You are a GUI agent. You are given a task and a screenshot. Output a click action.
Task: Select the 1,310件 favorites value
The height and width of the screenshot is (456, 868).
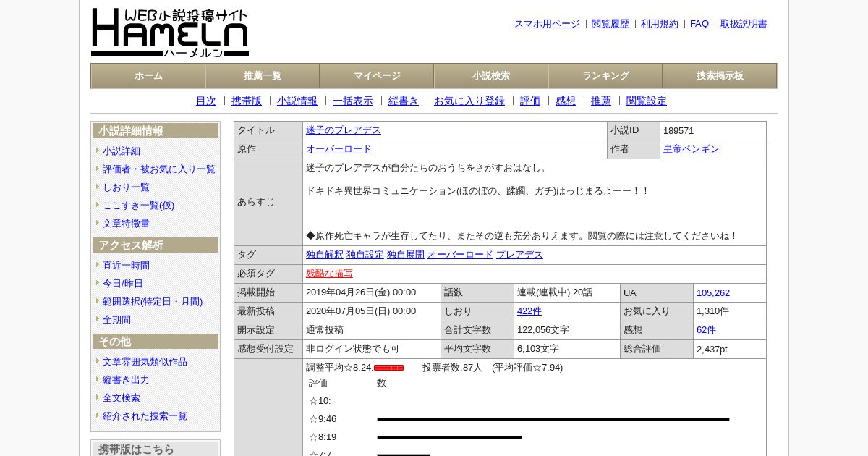click(x=712, y=311)
